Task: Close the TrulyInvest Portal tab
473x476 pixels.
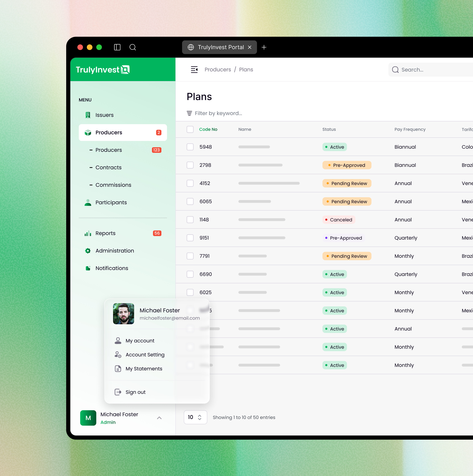Action: [x=250, y=47]
